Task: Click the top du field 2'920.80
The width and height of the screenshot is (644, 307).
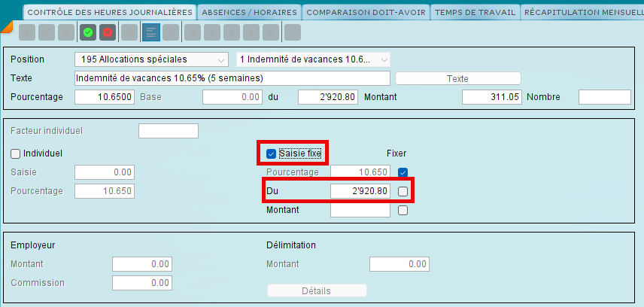Action: coord(328,97)
